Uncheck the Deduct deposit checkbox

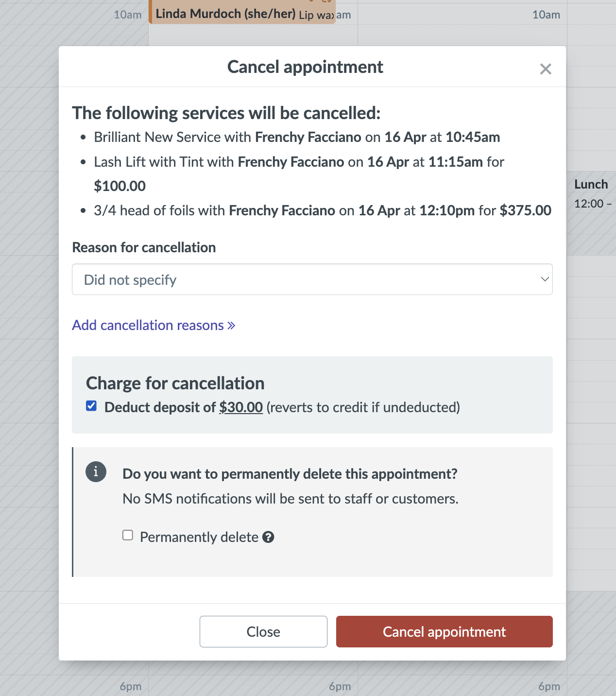point(91,406)
